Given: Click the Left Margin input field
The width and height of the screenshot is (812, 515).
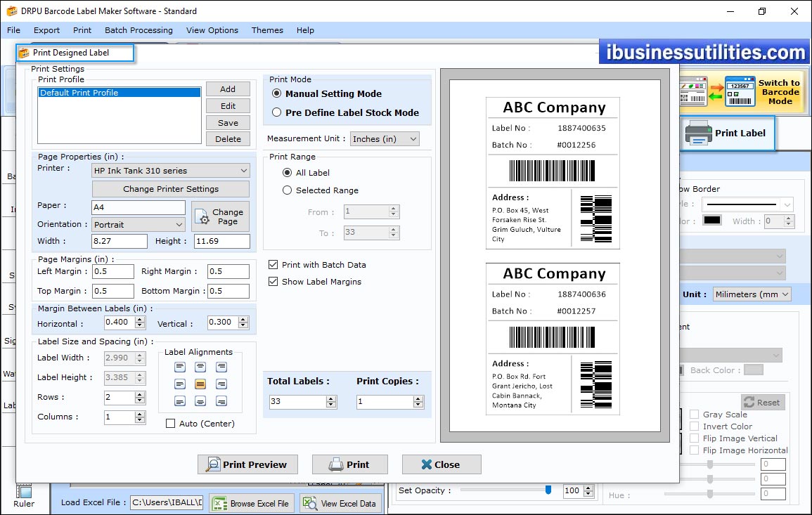Looking at the screenshot, I should [x=113, y=271].
